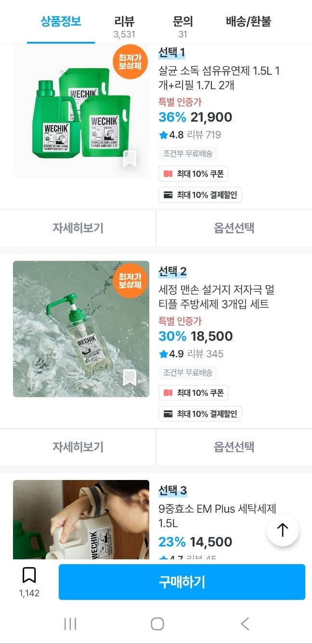Viewport: 312px width, 644px height.
Task: Tap 자세히보기 for 선택 1 product
Action: point(78,228)
